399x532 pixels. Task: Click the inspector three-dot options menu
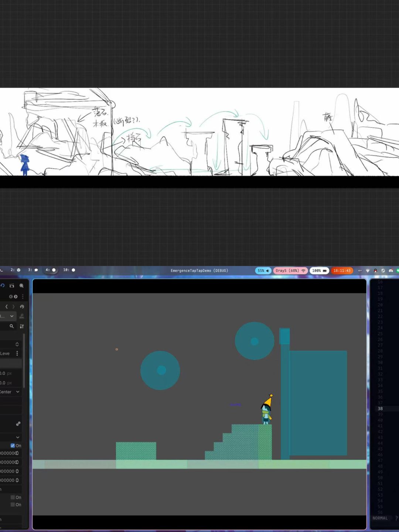[23, 296]
